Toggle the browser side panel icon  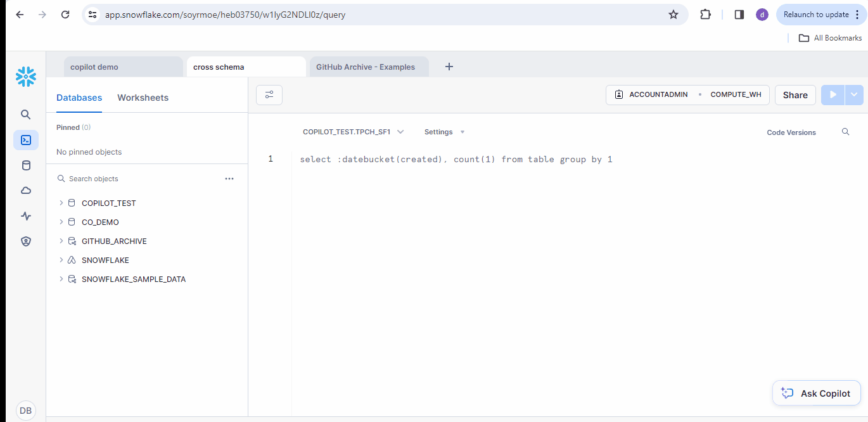(x=739, y=15)
